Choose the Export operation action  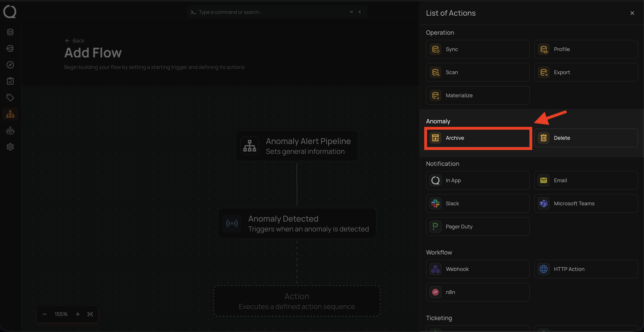click(586, 72)
